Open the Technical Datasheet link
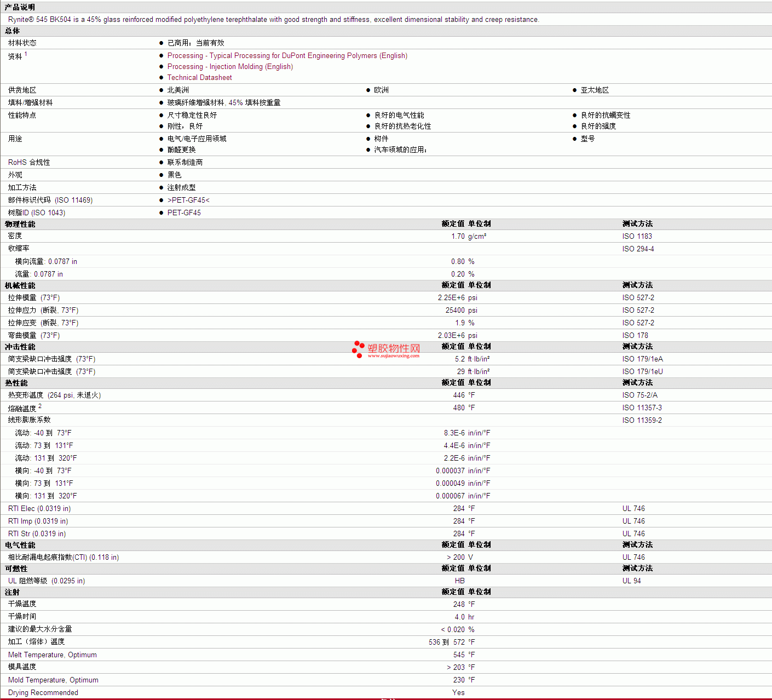 coord(199,77)
